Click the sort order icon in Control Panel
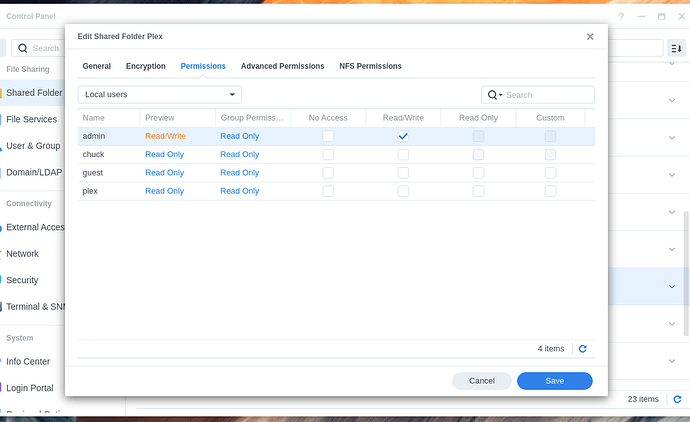Screen dimensions: 690x422 pyautogui.click(x=676, y=48)
